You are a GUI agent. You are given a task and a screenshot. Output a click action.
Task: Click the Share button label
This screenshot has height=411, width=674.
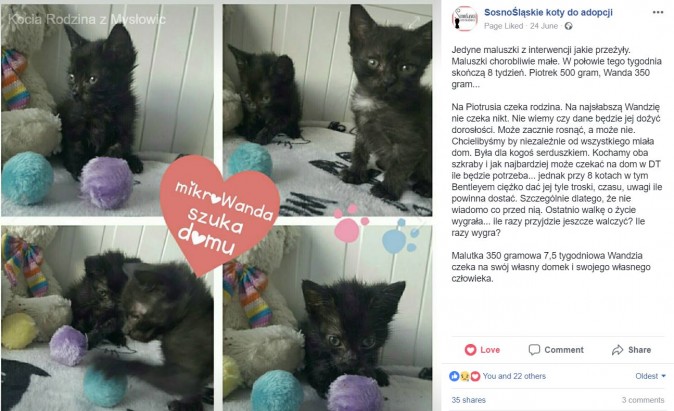click(x=640, y=350)
